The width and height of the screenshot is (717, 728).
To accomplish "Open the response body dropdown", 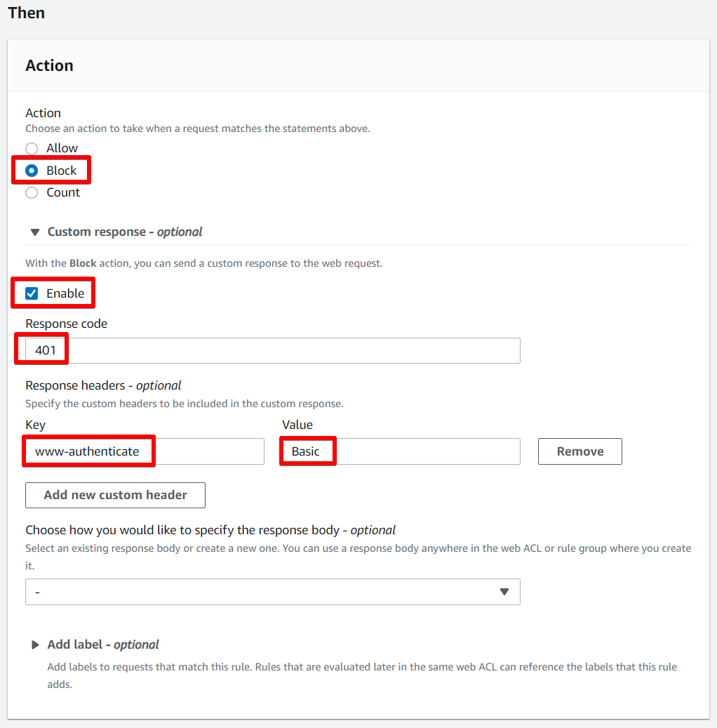I will point(272,592).
